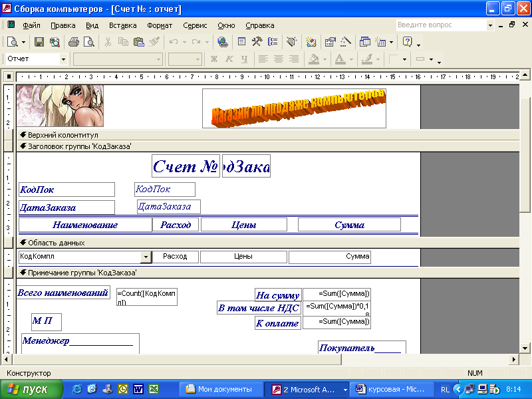
Task: Expand the line/border width dropdown arrow
Action: 404,59
